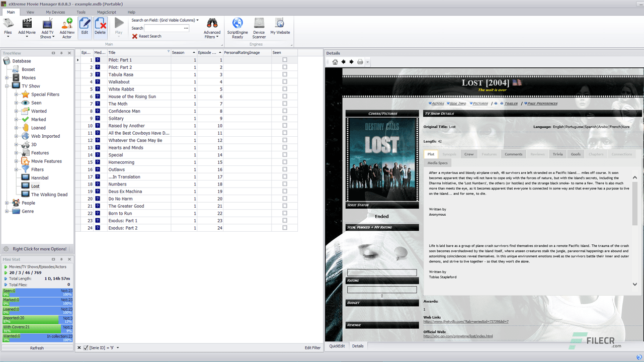The height and width of the screenshot is (362, 644).
Task: Switch to the Synopsis tab
Action: tap(449, 154)
